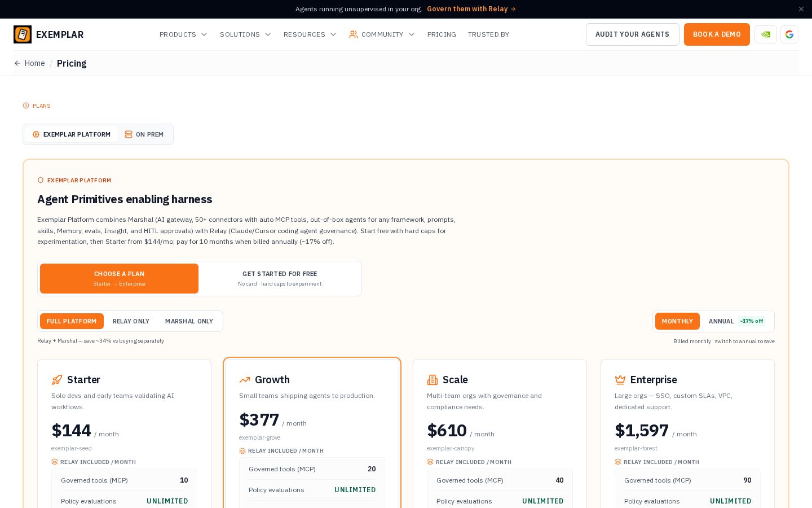Click Get Started For Free option
This screenshot has height=508, width=812.
(x=280, y=278)
